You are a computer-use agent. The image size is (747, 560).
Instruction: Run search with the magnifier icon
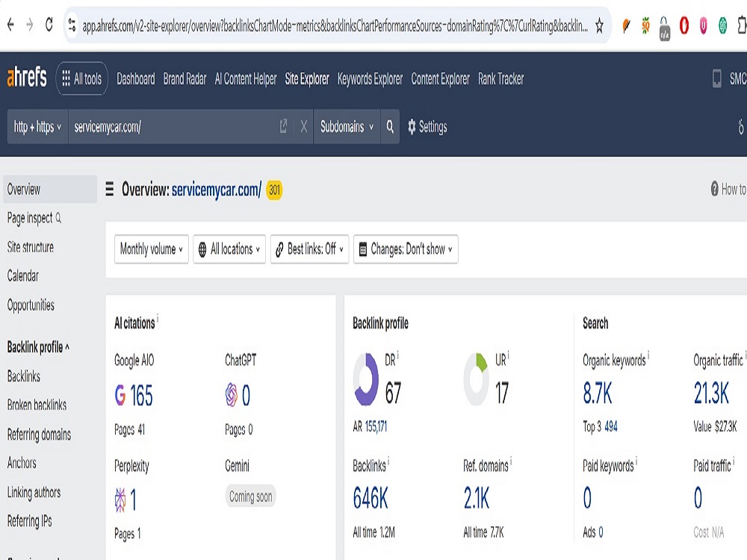[390, 126]
